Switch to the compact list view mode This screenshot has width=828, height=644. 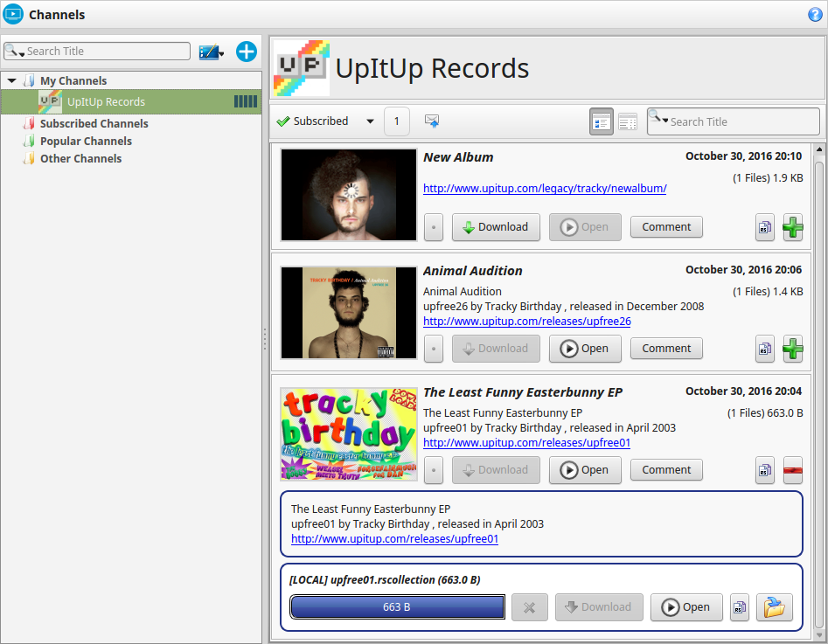[x=627, y=122]
